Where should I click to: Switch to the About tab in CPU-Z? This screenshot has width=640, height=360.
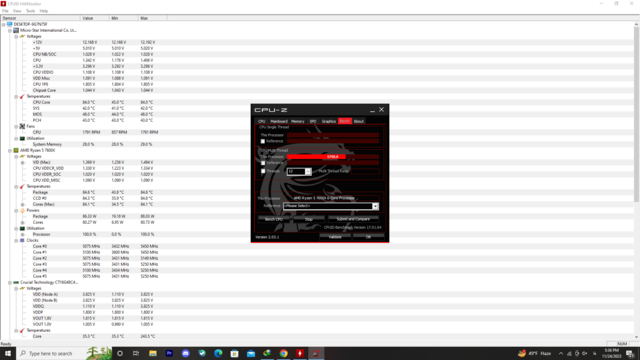click(x=358, y=121)
